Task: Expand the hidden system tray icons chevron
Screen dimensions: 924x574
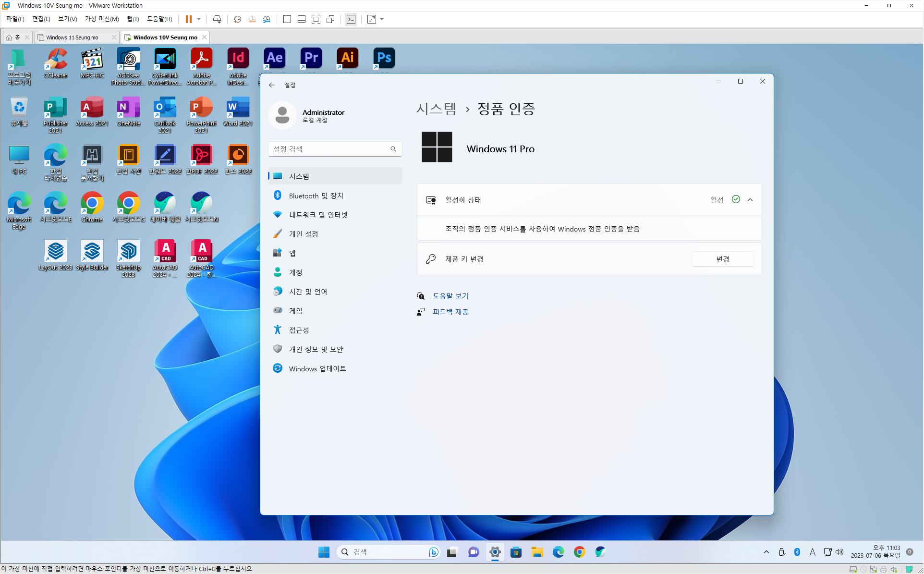Action: [x=766, y=552]
